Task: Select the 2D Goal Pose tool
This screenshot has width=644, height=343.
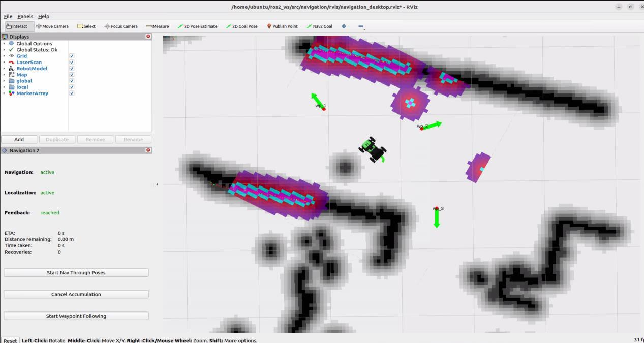Action: click(x=242, y=26)
